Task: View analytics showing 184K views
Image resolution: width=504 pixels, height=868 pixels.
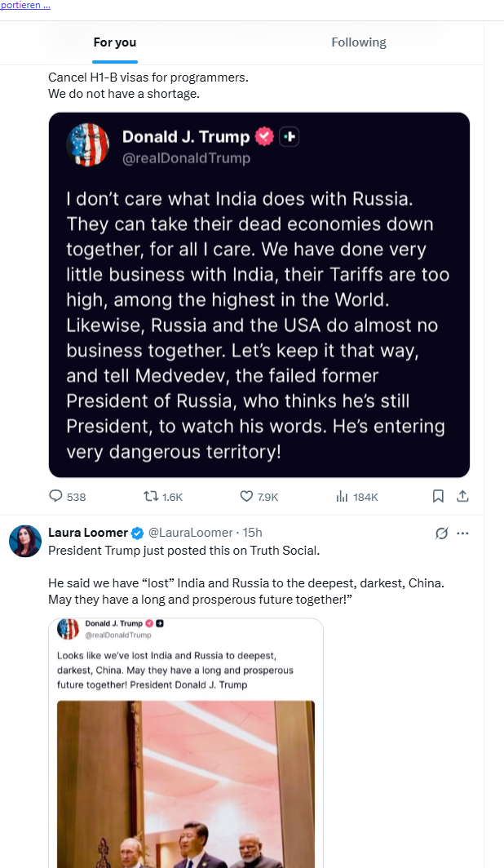Action: click(x=342, y=496)
